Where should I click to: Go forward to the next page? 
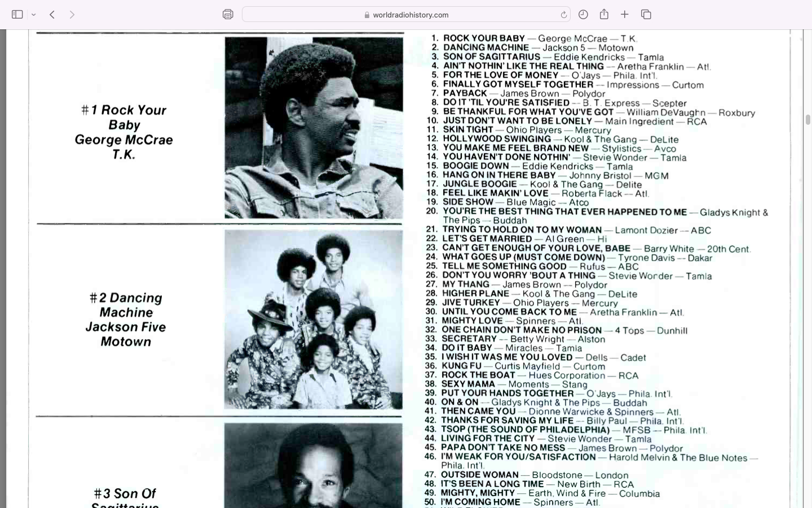[72, 15]
